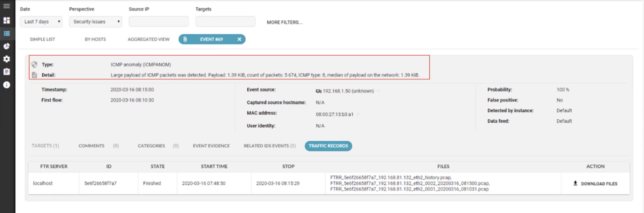Image resolution: width=644 pixels, height=213 pixels.
Task: Open the info icon in the sidebar
Action: (x=6, y=85)
